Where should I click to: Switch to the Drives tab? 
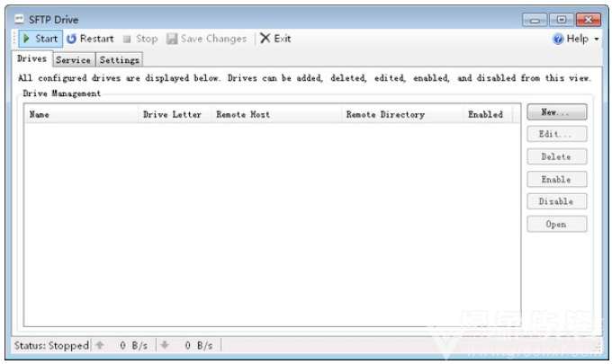coord(32,58)
